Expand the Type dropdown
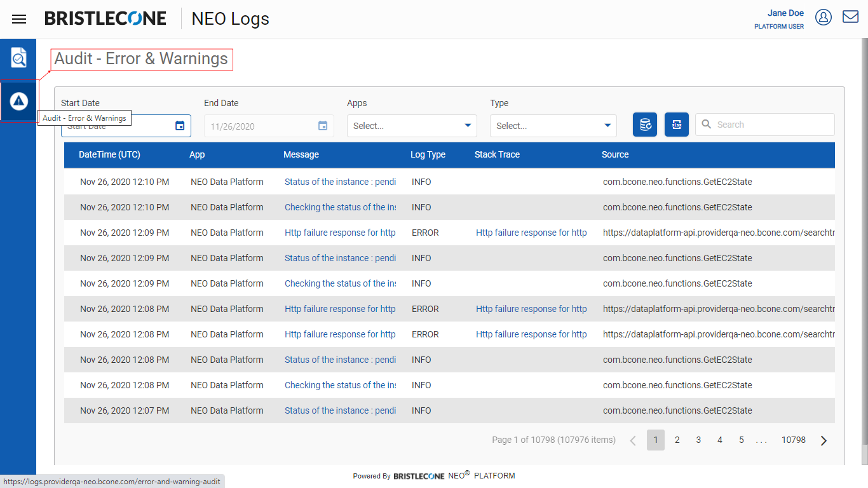 coord(553,126)
